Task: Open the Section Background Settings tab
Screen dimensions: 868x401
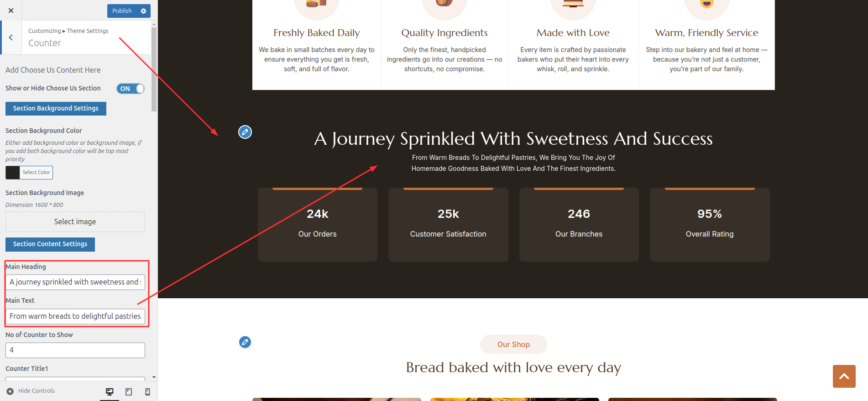Action: pyautogui.click(x=56, y=108)
